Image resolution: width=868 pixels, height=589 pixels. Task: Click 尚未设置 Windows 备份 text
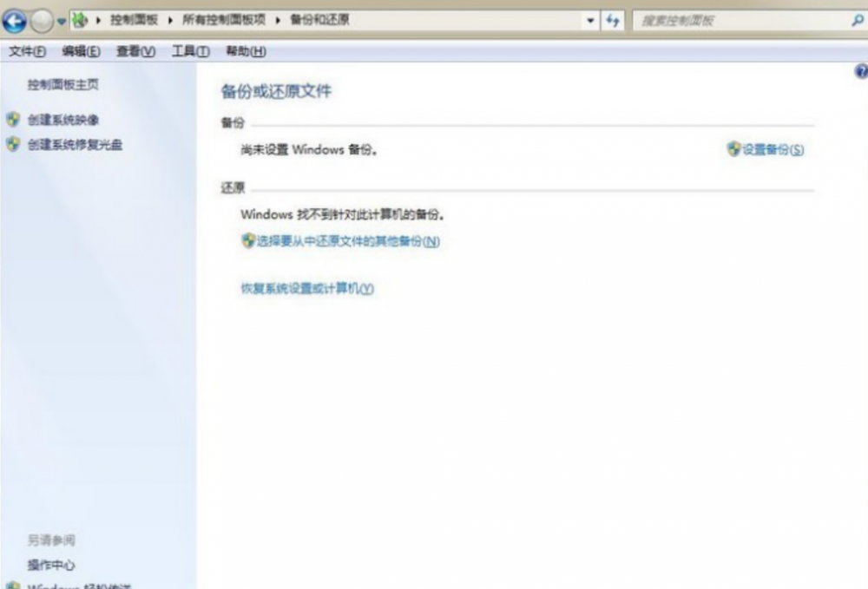tap(309, 149)
